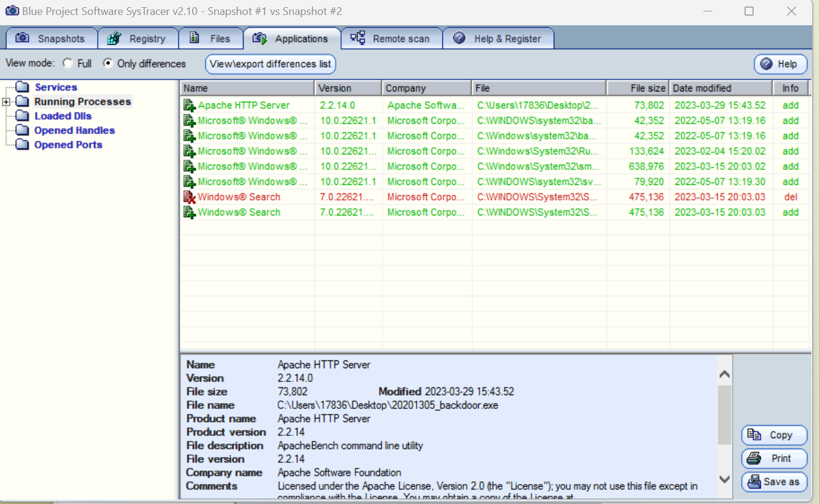Viewport: 820px width, 504px height.
Task: Select Opened Handles in the tree
Action: pyautogui.click(x=74, y=130)
